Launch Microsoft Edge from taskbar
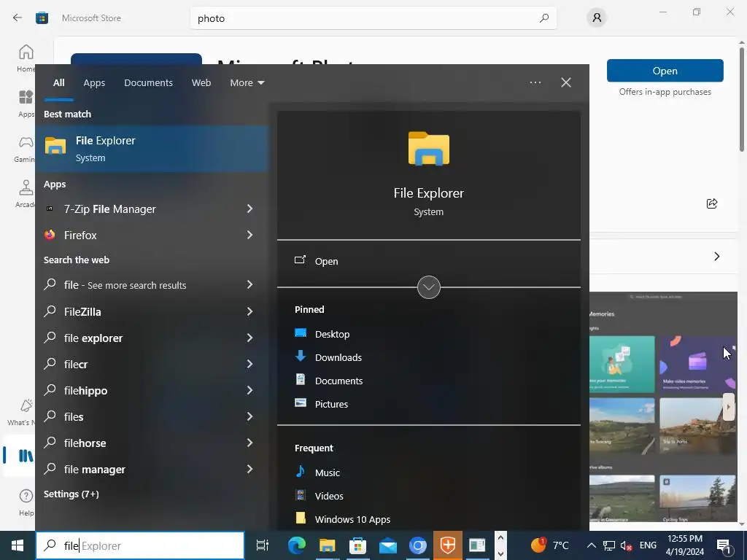The height and width of the screenshot is (560, 747). pyautogui.click(x=296, y=545)
